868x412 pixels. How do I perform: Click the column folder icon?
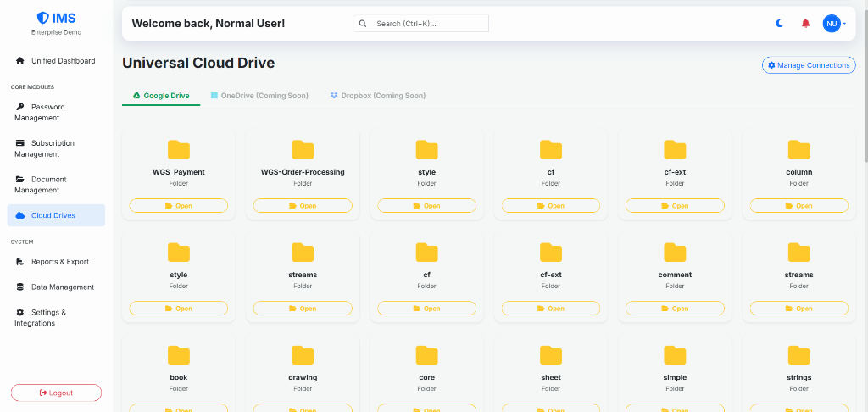(798, 150)
